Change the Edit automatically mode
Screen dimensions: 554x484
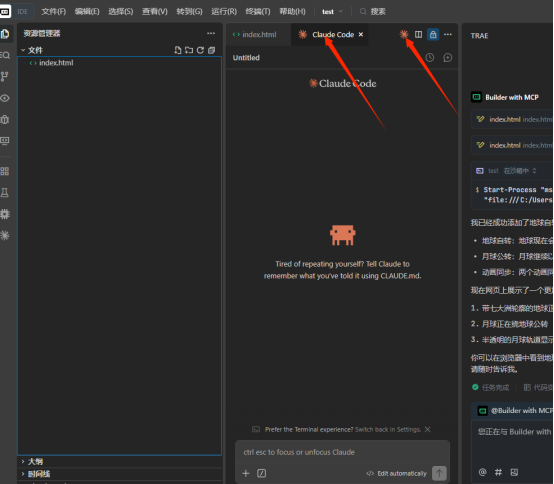396,473
